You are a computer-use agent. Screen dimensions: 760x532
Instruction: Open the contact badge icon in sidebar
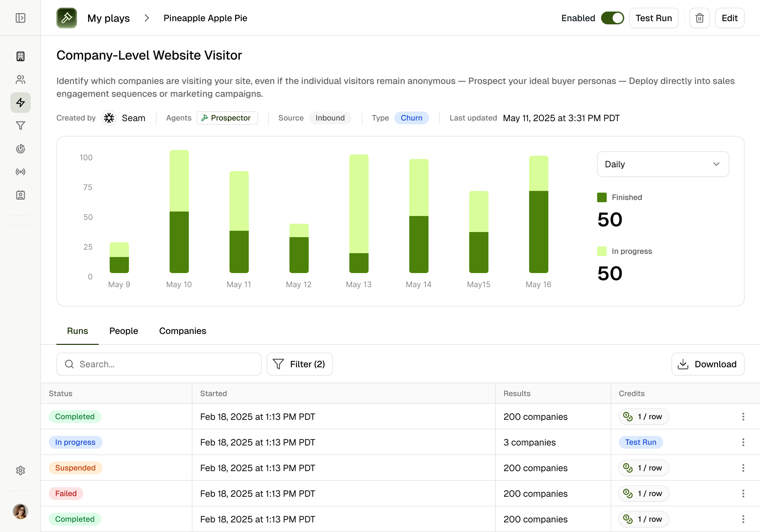point(21,195)
